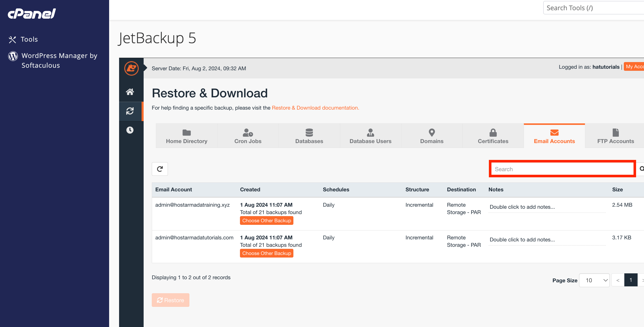
Task: Select the admin@hostarmadatutorials.com row
Action: 398,247
